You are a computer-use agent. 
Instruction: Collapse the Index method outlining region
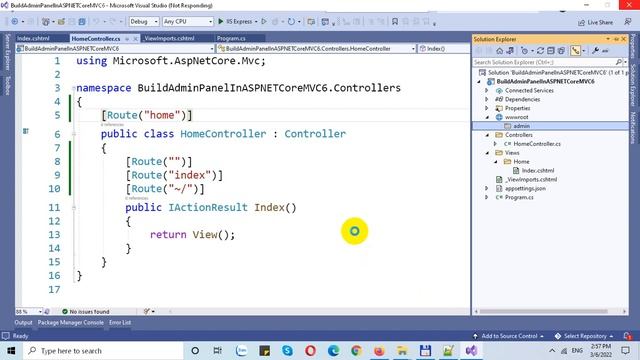(74, 208)
